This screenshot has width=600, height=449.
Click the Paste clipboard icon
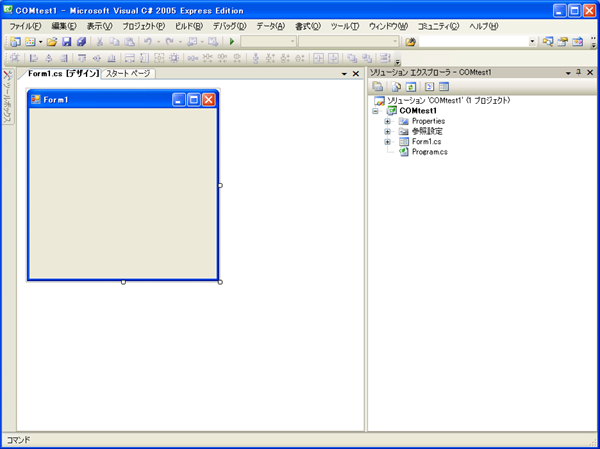(x=129, y=42)
